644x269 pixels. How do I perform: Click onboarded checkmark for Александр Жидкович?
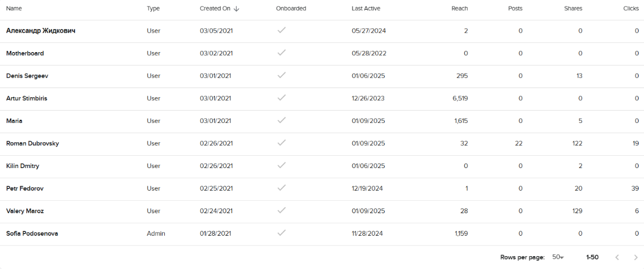click(281, 31)
